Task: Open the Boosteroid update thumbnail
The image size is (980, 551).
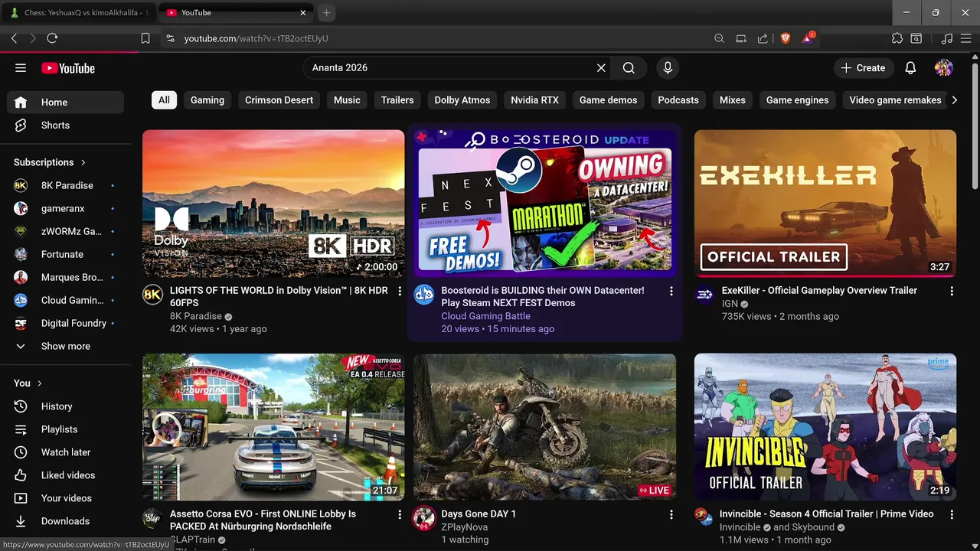Action: pos(544,204)
